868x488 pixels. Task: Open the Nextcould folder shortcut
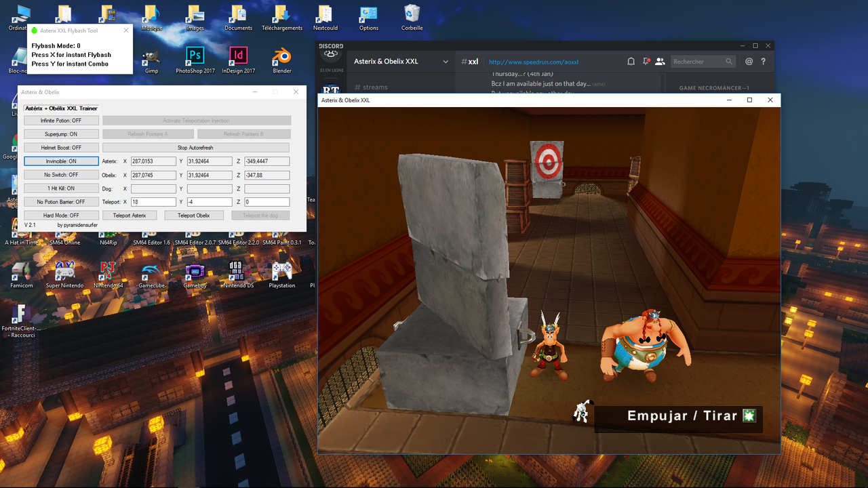coord(325,18)
